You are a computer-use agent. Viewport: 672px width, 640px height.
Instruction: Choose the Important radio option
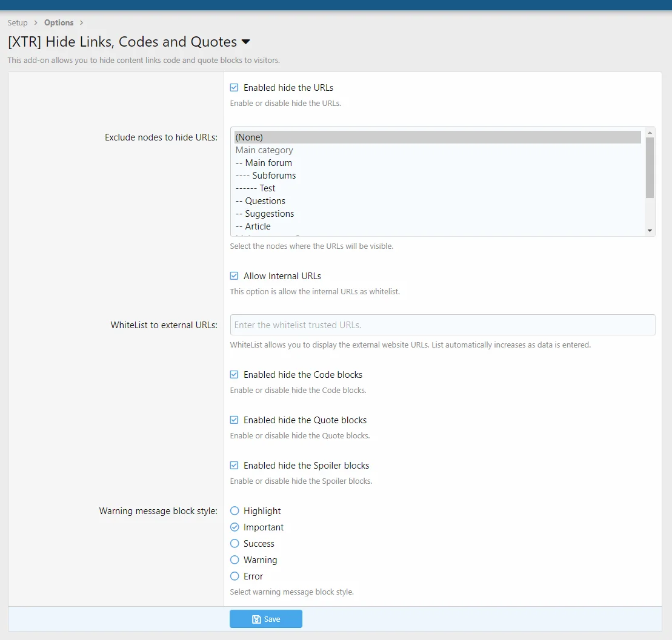click(x=235, y=527)
